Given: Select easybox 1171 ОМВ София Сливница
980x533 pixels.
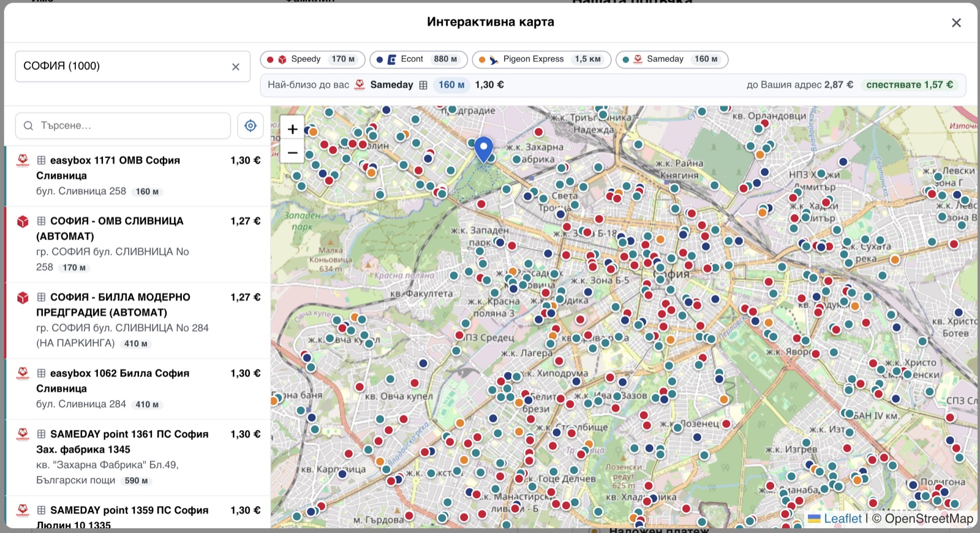Looking at the screenshot, I should click(x=138, y=176).
